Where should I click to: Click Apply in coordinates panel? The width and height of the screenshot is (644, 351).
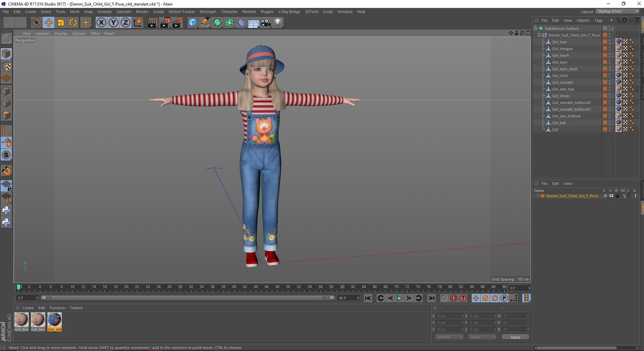point(515,337)
